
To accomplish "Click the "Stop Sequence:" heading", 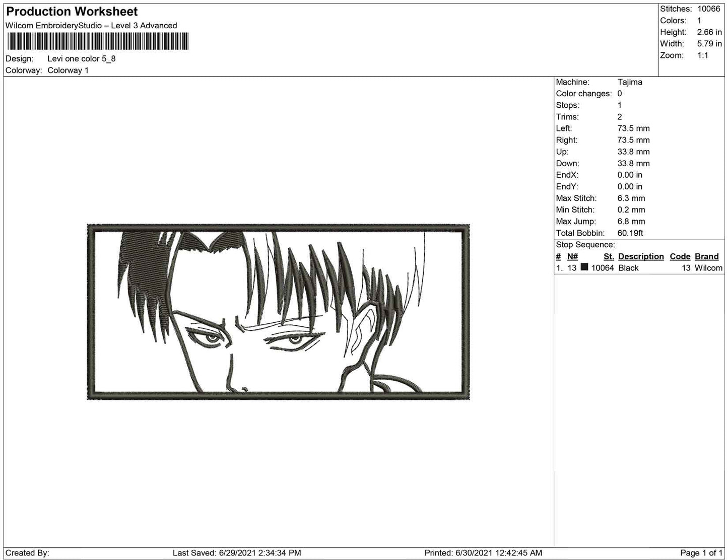I will [x=585, y=245].
